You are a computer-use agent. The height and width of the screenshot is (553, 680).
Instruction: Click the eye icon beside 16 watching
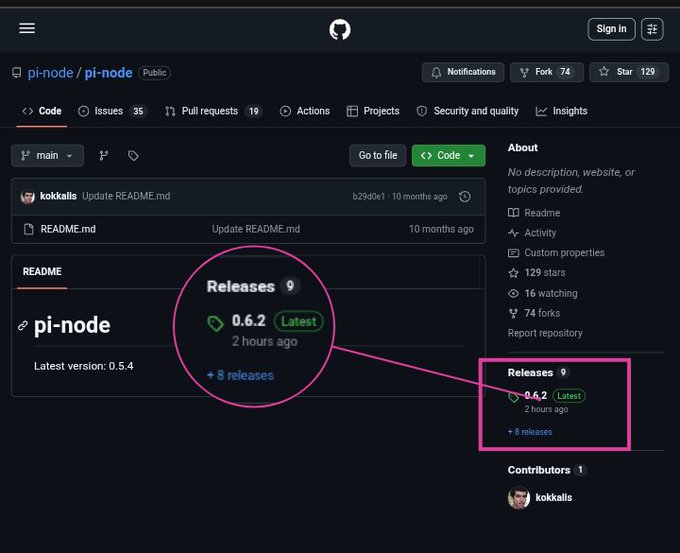[x=513, y=294]
